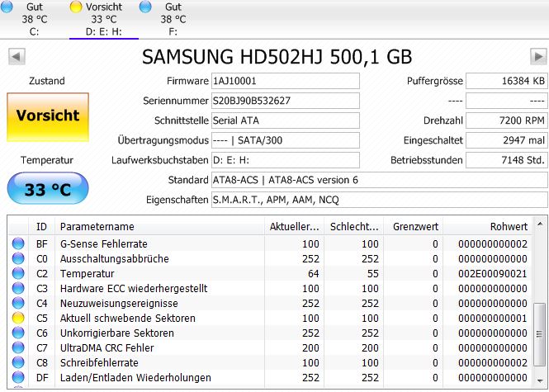Click the Schlecht... column header

354,226
